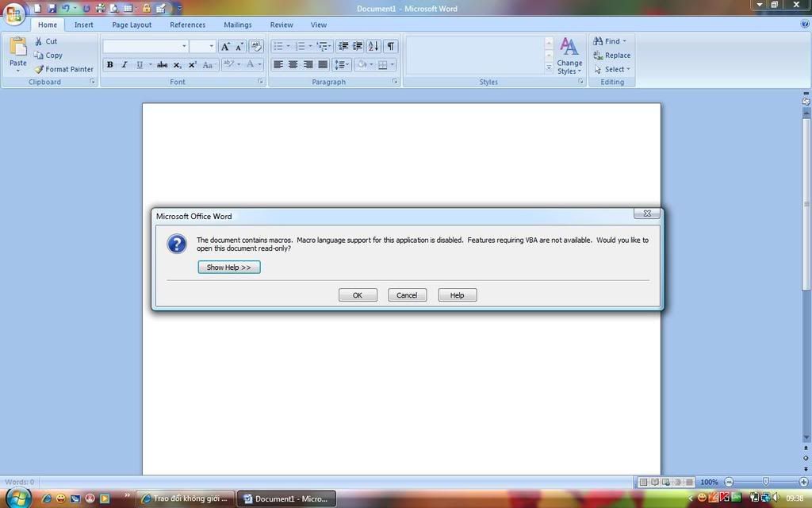Open the Page Layout tab
812x508 pixels.
click(x=132, y=25)
